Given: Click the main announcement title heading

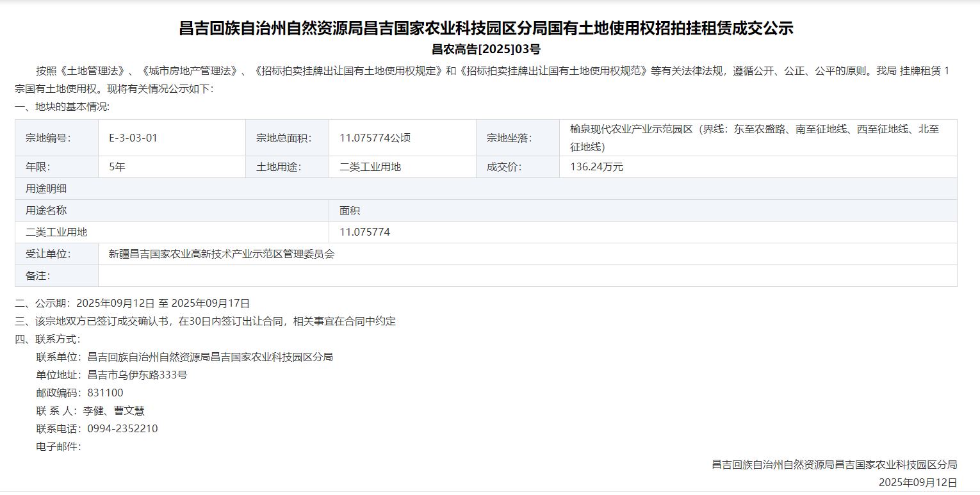Looking at the screenshot, I should click(x=486, y=28).
